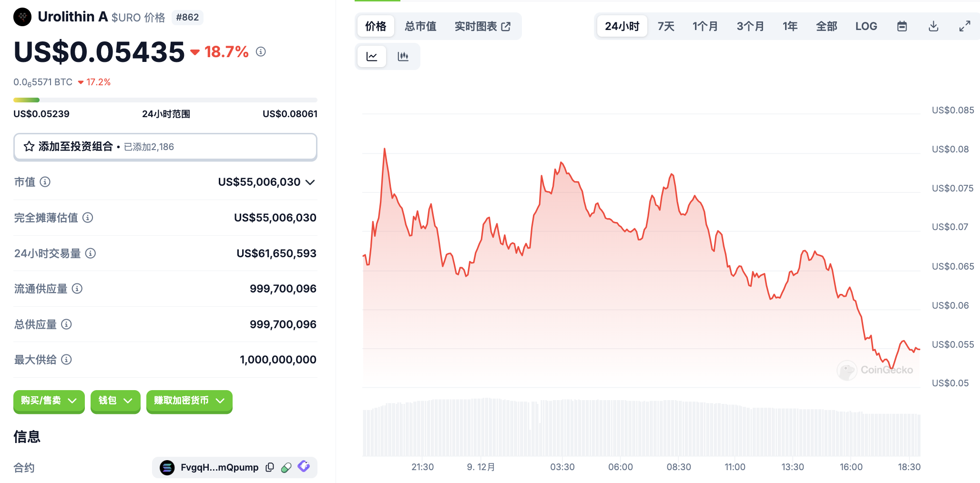980x483 pixels.
Task: Click the 0.0₆5571 BTC price value
Action: click(x=43, y=82)
